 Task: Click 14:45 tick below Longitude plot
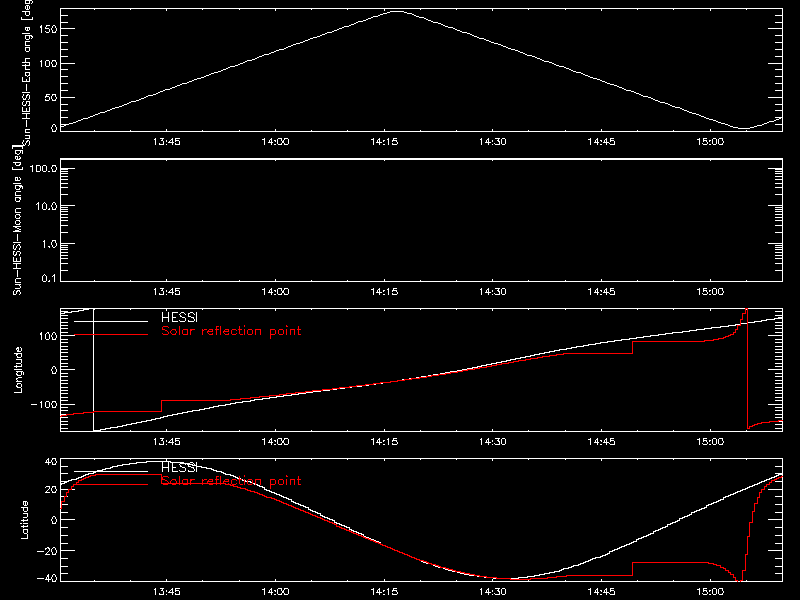[x=601, y=442]
